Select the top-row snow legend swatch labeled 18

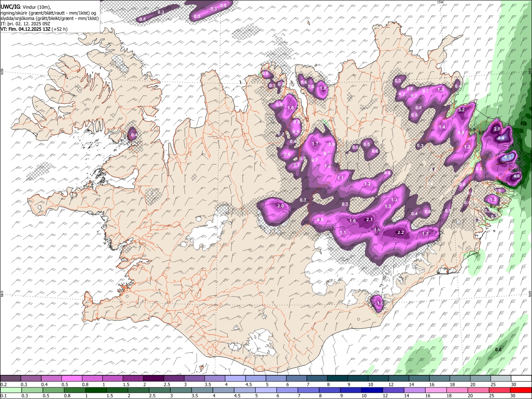(459, 378)
